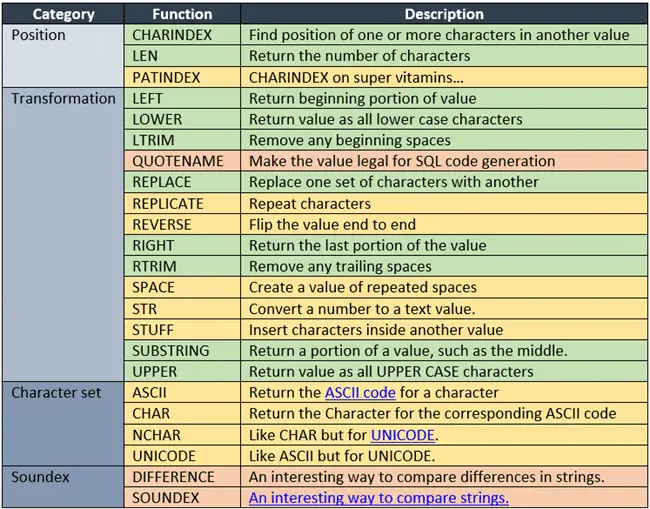Select 'CHARINDEX on super vitamins' description cell
Image resolution: width=650 pixels, height=509 pixels.
click(444, 78)
